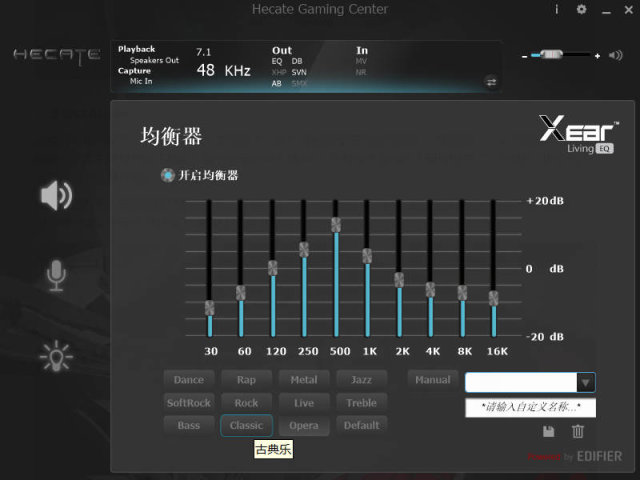This screenshot has width=640, height=480.
Task: Click the 30 Hz band slider handle
Action: pos(209,308)
